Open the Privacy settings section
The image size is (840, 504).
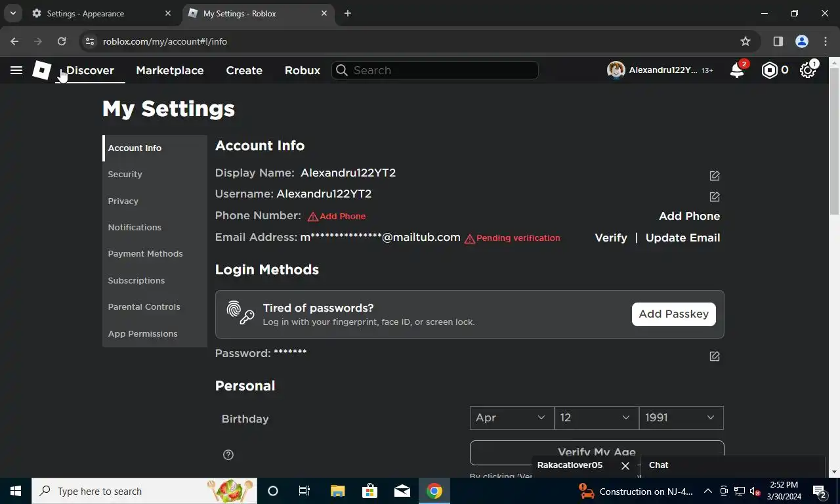(x=155, y=201)
